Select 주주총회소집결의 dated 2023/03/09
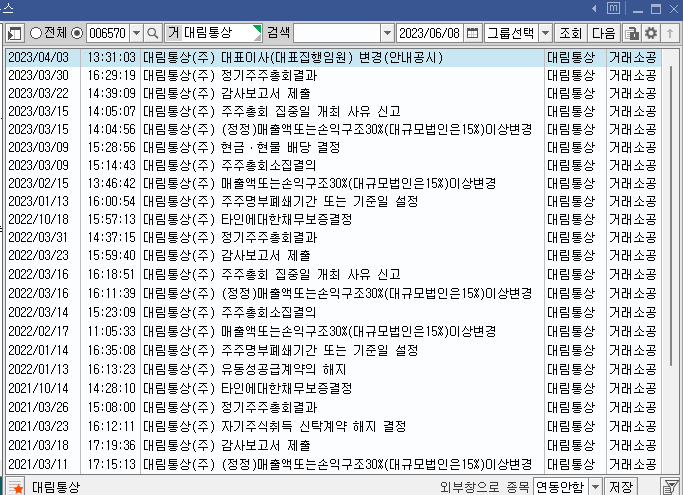Viewport: 683px width, 495px height. pyautogui.click(x=230, y=165)
